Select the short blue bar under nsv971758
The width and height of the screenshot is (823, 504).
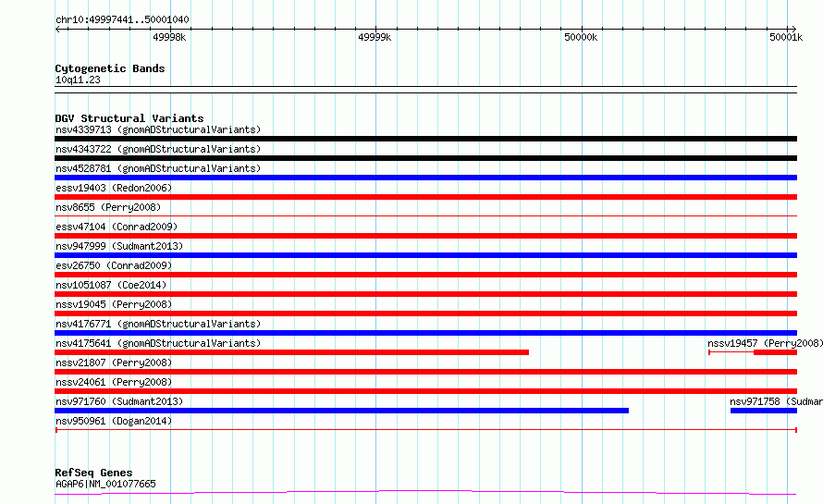click(x=764, y=411)
